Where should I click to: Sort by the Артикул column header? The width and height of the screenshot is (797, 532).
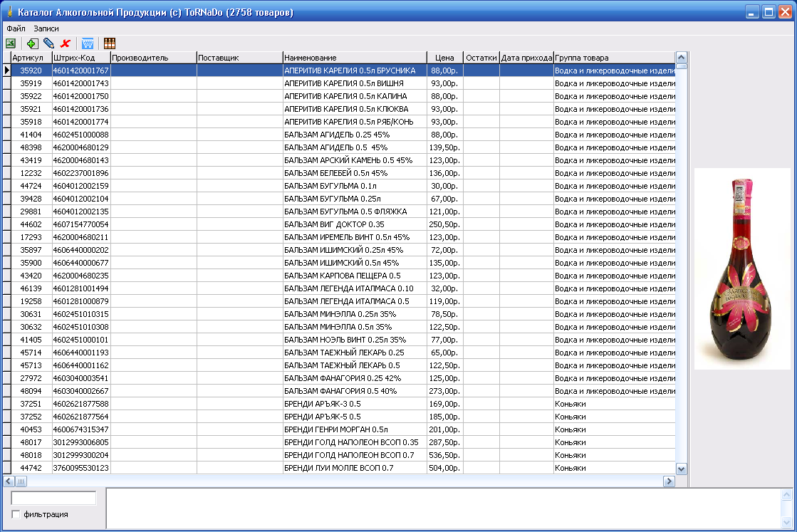31,58
